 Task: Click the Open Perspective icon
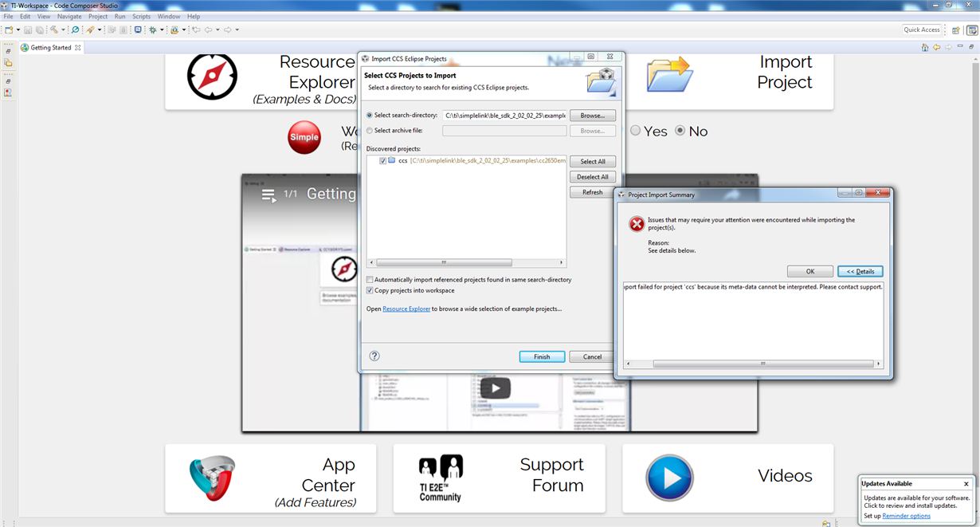pyautogui.click(x=956, y=30)
